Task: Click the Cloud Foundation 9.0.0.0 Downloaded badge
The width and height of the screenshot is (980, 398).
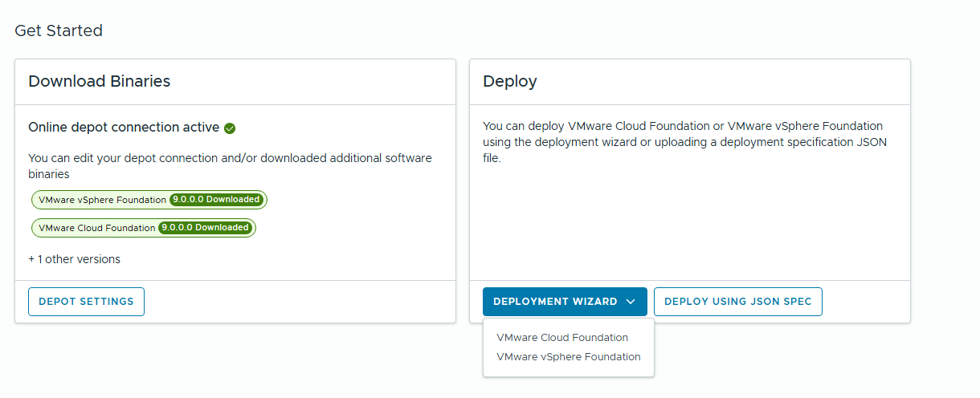Action: [x=205, y=228]
